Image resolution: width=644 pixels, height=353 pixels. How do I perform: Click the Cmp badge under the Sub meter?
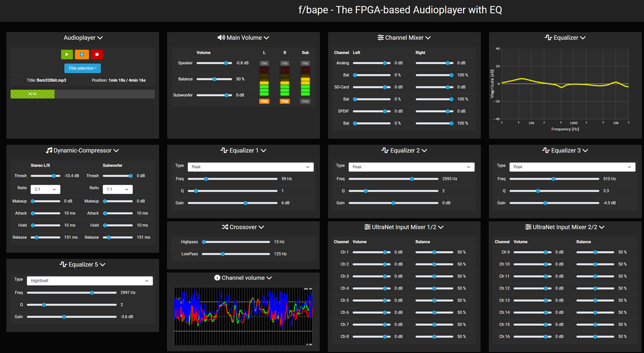305,101
